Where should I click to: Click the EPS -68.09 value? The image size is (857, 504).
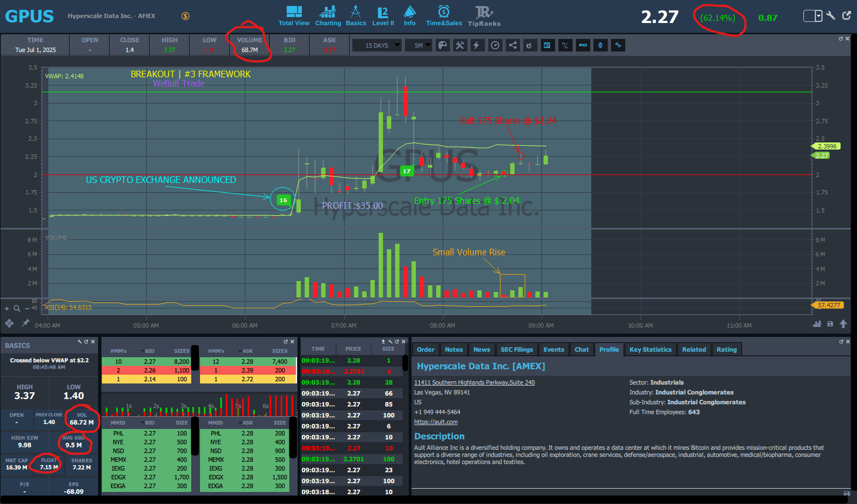click(73, 491)
